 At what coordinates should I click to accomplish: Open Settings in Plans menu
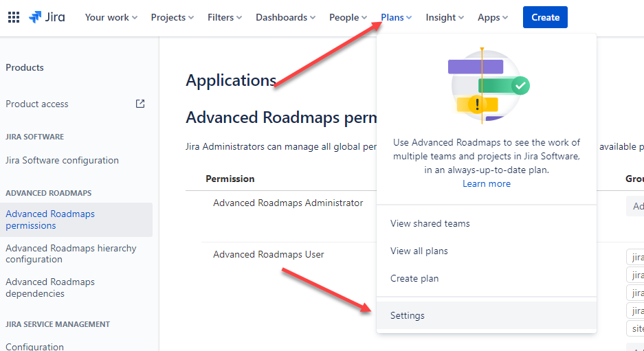[487, 316]
